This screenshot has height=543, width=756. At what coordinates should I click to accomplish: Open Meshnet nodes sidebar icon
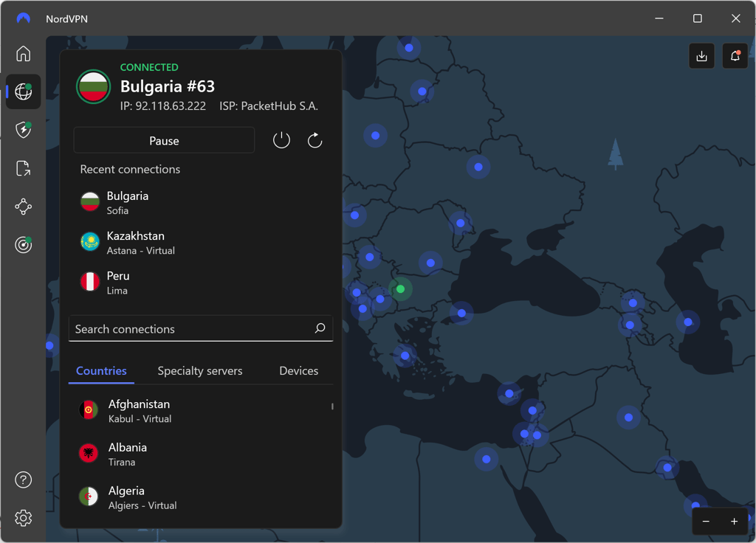click(x=23, y=207)
